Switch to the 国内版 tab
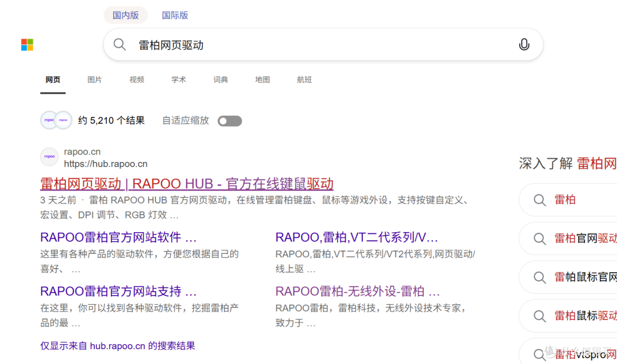 click(126, 15)
